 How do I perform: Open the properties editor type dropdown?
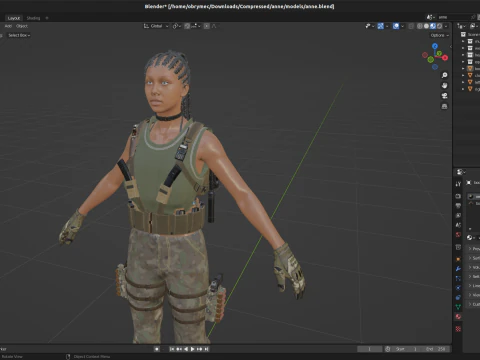[461, 172]
